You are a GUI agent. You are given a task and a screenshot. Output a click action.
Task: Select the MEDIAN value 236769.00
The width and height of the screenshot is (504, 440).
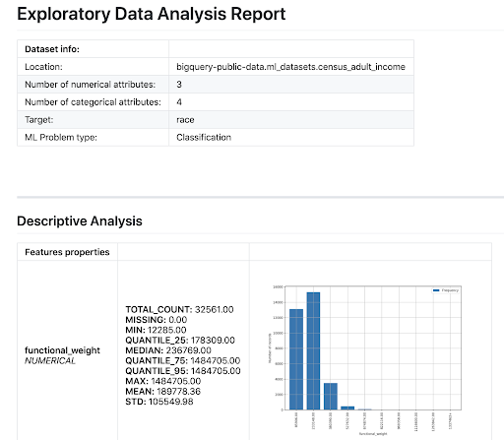pyautogui.click(x=189, y=350)
